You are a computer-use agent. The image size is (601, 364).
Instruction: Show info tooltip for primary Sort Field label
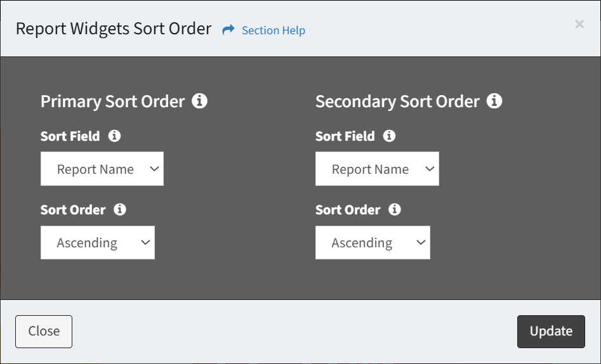click(x=114, y=136)
